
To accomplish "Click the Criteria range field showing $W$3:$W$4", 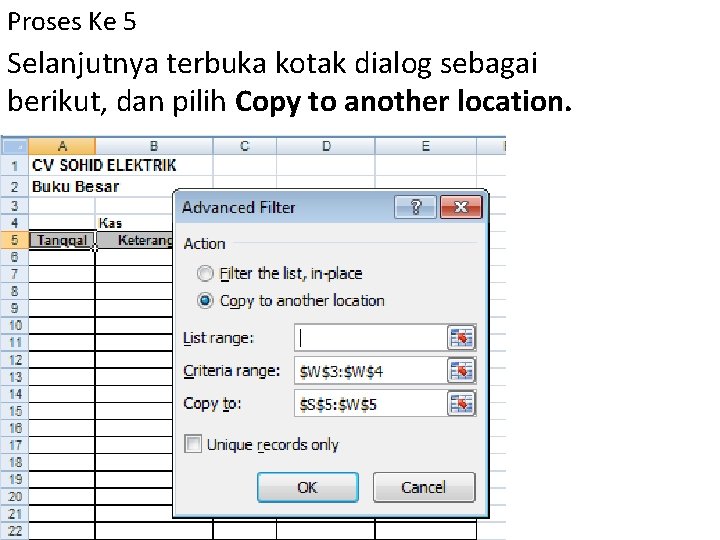I will click(370, 371).
